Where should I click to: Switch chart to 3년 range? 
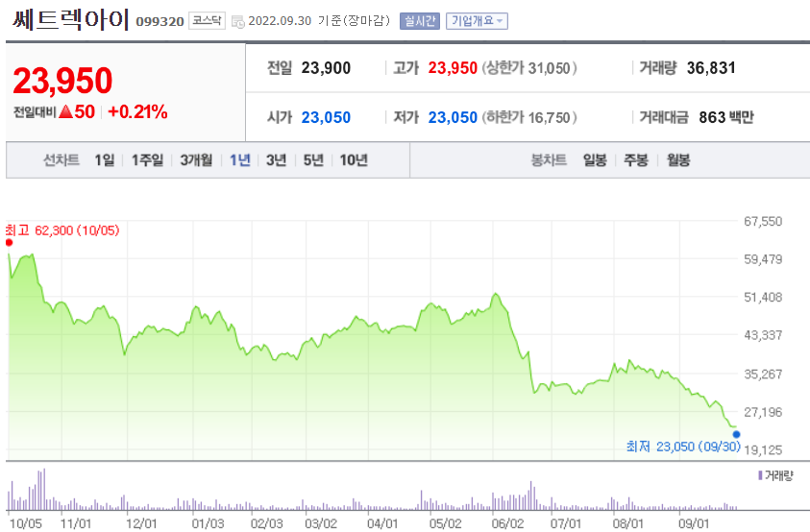pyautogui.click(x=276, y=160)
